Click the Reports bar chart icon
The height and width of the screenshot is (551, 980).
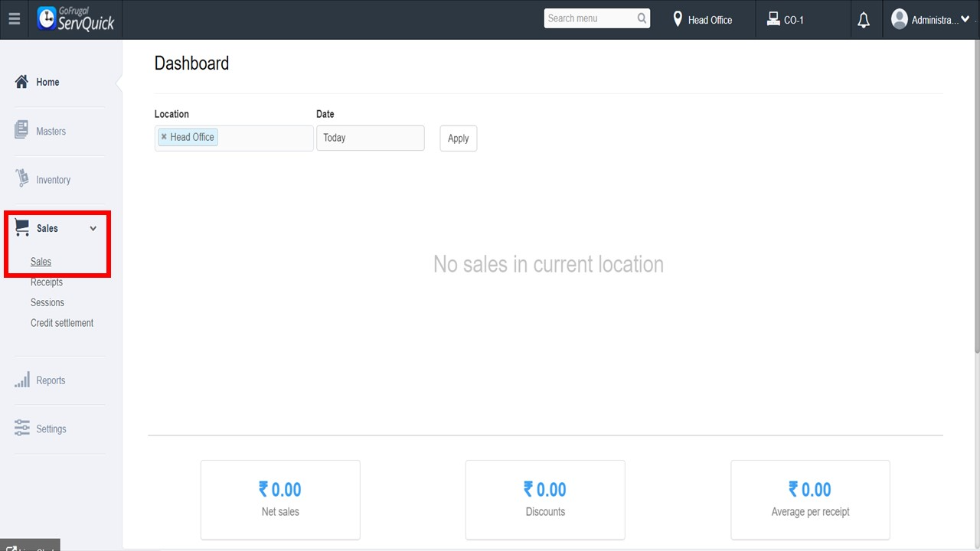[21, 380]
